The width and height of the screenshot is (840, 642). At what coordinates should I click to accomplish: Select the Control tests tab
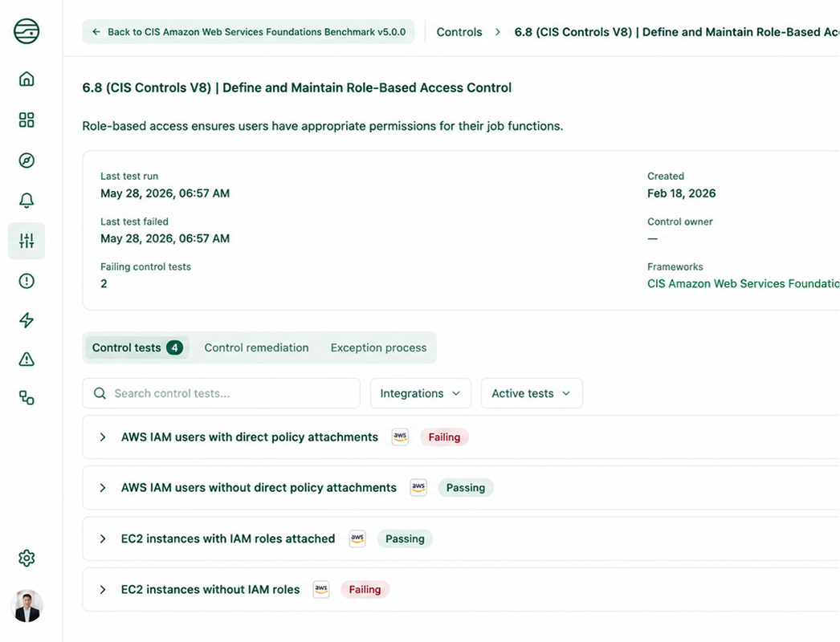[x=137, y=347]
